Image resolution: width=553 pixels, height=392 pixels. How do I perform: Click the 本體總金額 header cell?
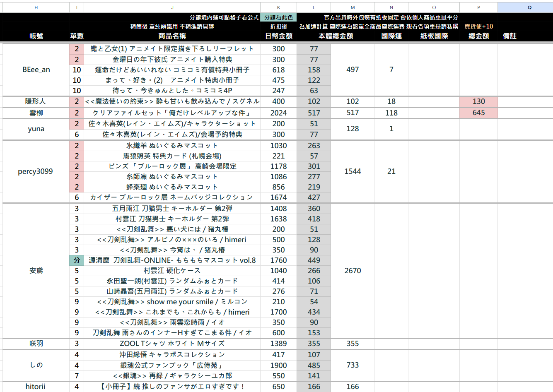pyautogui.click(x=336, y=36)
